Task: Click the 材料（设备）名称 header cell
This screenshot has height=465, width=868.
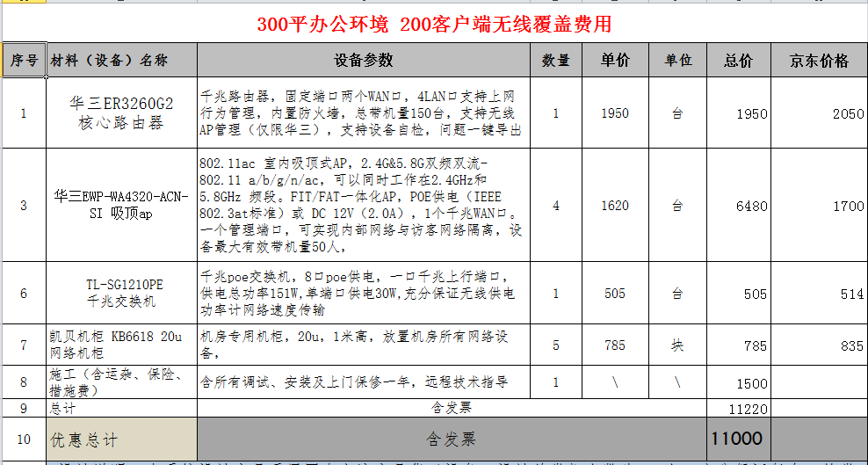Action: (122, 60)
